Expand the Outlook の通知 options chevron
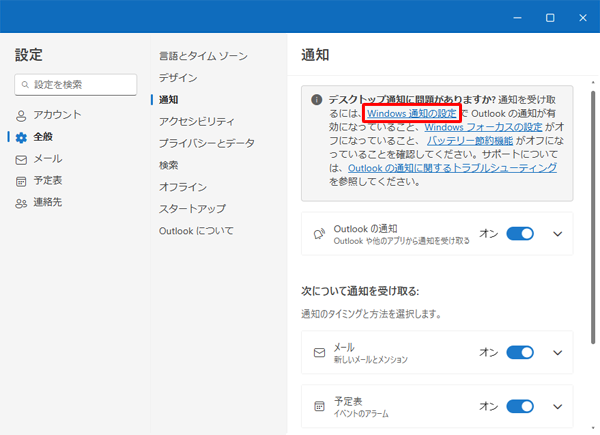 click(x=558, y=234)
